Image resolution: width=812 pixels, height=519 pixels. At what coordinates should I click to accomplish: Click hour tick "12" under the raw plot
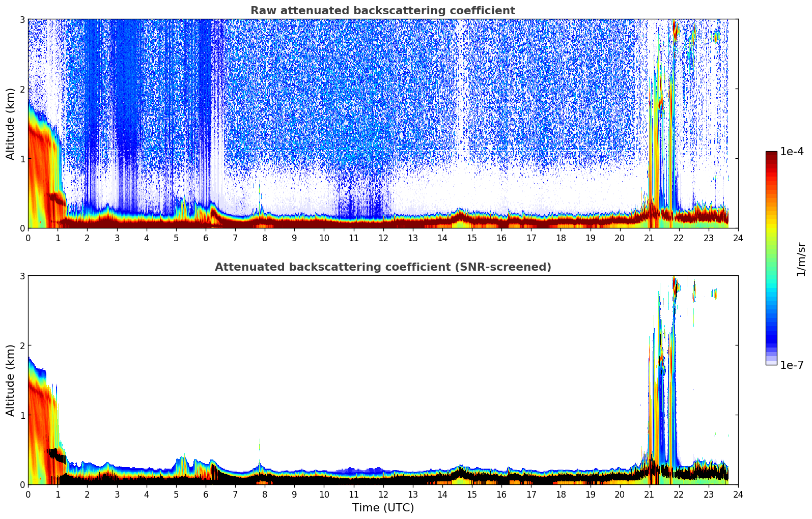pyautogui.click(x=383, y=238)
